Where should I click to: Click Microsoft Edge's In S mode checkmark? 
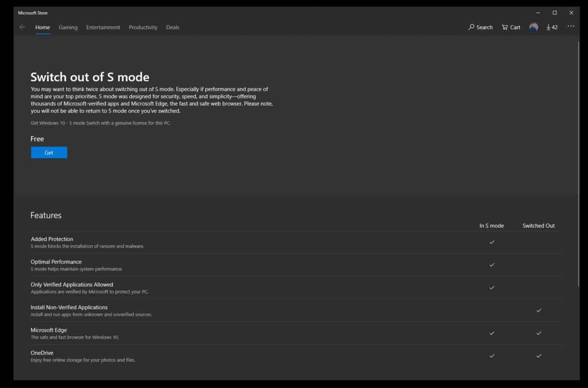[x=492, y=333]
